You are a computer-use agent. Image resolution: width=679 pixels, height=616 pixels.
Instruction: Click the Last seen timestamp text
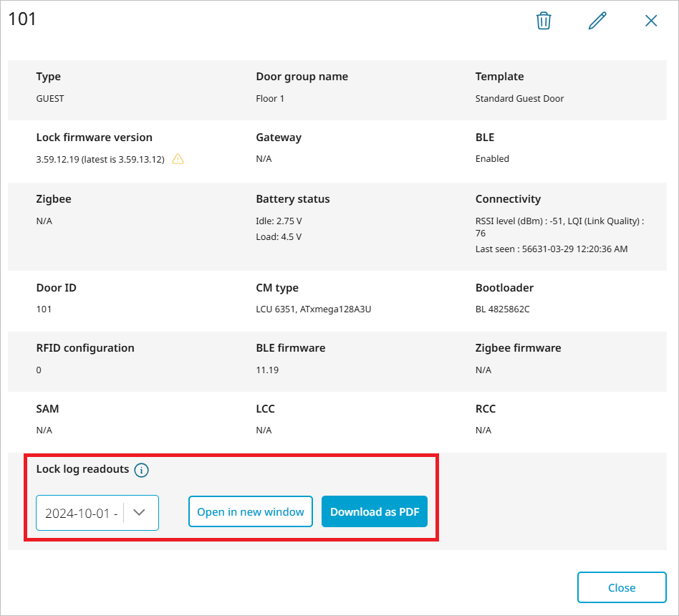click(x=552, y=249)
